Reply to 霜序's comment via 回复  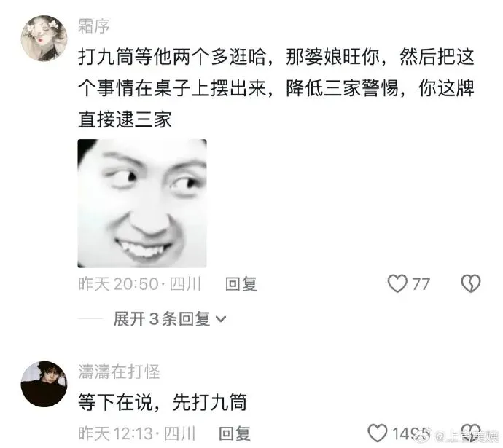click(x=241, y=284)
